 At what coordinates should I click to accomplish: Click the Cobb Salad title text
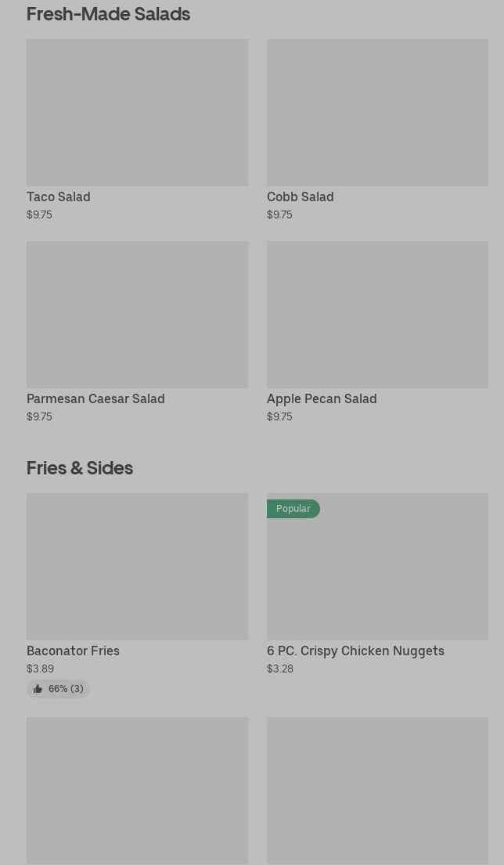coord(300,197)
